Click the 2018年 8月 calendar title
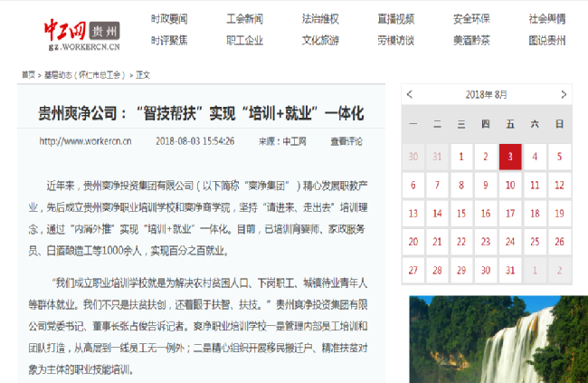Image resolution: width=588 pixels, height=383 pixels. pos(487,94)
